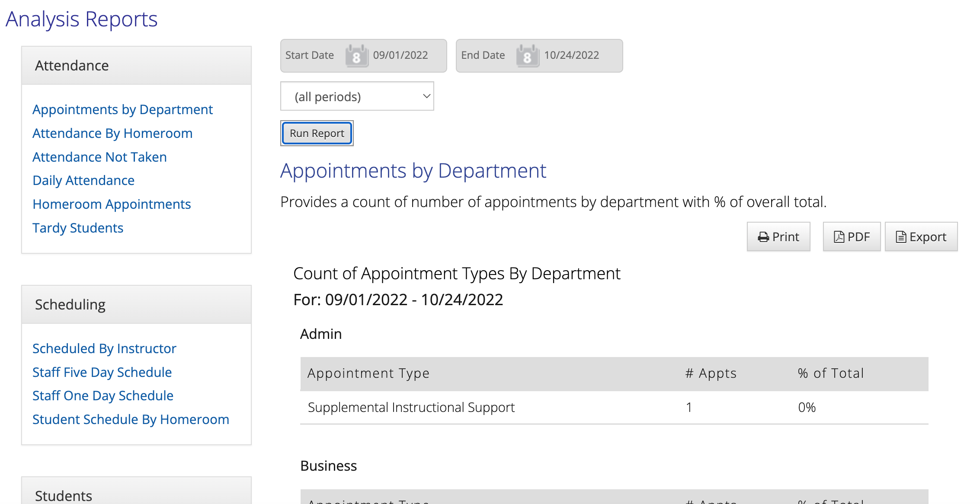Click the PDF icon to download report
Image resolution: width=980 pixels, height=504 pixels.
[851, 236]
